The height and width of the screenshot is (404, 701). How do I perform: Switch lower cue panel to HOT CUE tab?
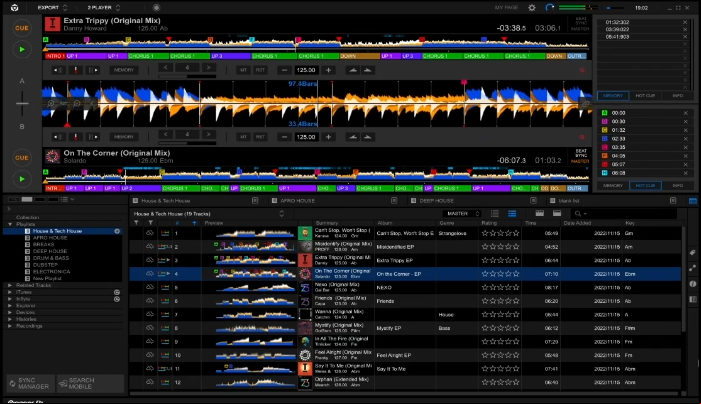coord(645,185)
